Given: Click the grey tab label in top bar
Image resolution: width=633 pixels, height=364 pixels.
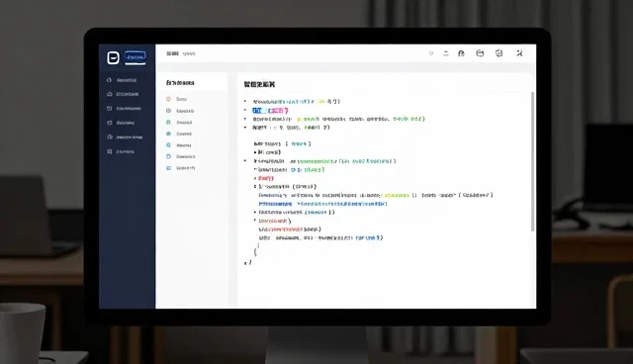Looking at the screenshot, I should pos(189,53).
